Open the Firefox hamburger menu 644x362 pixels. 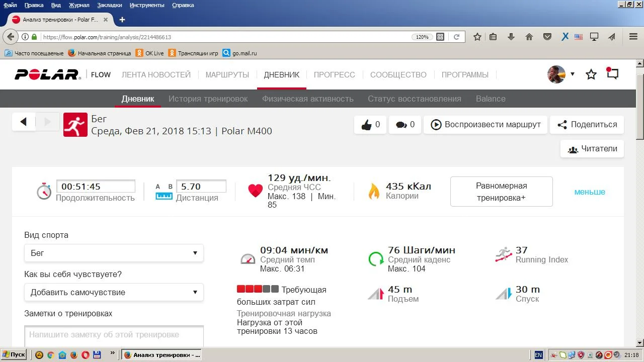pos(633,37)
